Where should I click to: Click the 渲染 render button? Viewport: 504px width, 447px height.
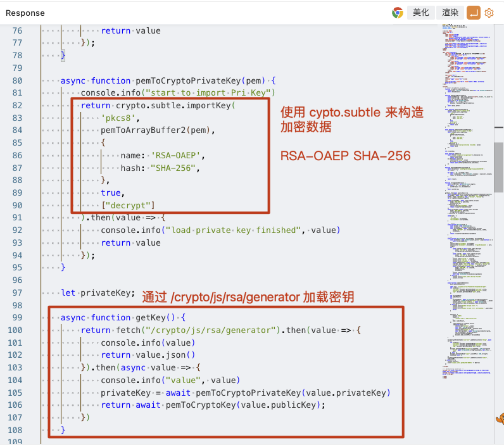(x=450, y=13)
